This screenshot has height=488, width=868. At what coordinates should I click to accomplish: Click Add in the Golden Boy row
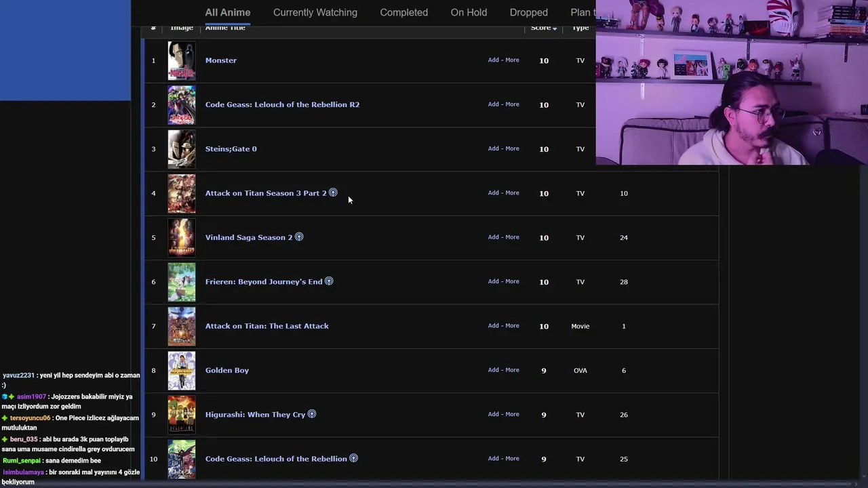click(494, 370)
